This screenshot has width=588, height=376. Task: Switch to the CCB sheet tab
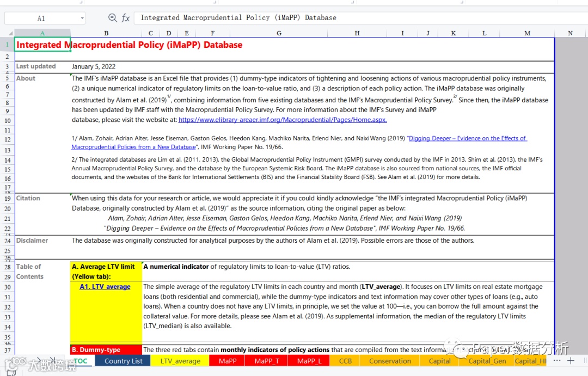click(x=345, y=361)
